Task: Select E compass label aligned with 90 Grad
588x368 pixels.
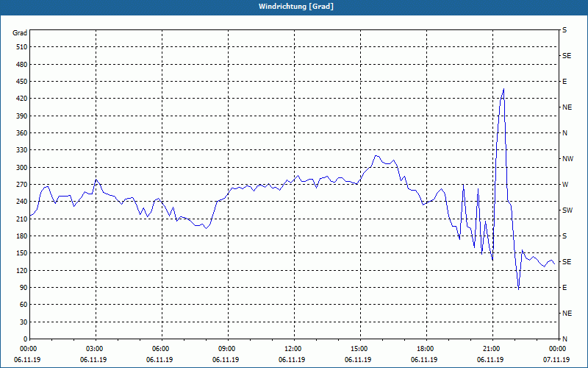Action: tap(564, 287)
